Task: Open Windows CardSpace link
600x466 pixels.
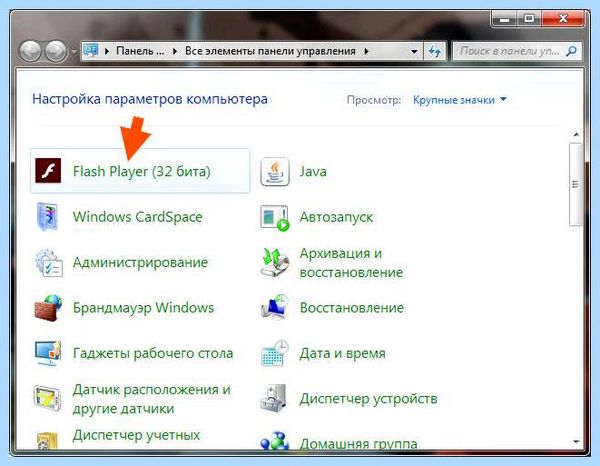Action: (138, 217)
